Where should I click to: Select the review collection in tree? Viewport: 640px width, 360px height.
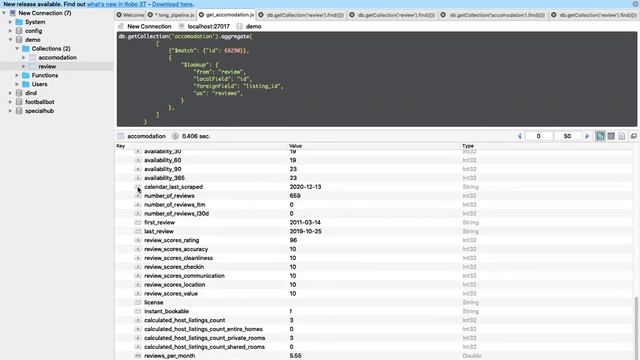[47, 67]
